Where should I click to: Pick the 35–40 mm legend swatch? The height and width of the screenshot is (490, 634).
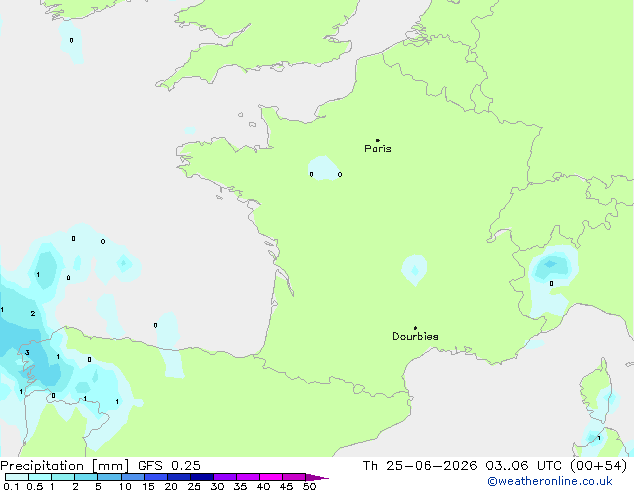pos(247,477)
